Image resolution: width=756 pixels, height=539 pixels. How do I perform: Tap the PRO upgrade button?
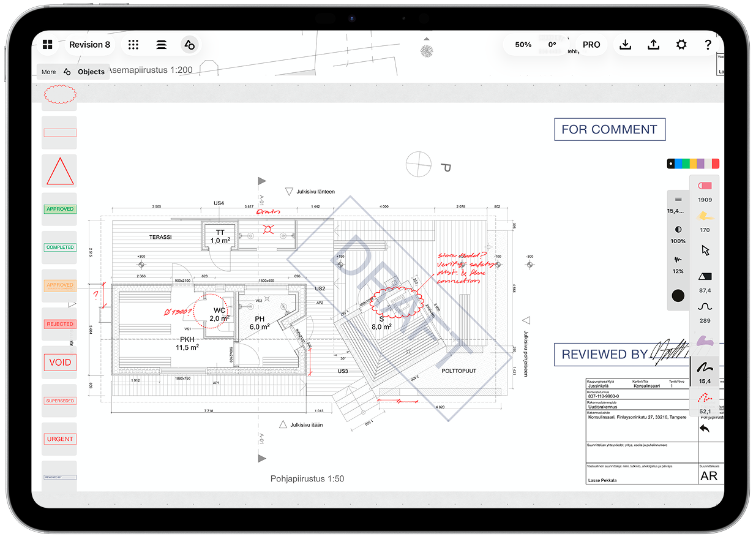[x=591, y=44]
